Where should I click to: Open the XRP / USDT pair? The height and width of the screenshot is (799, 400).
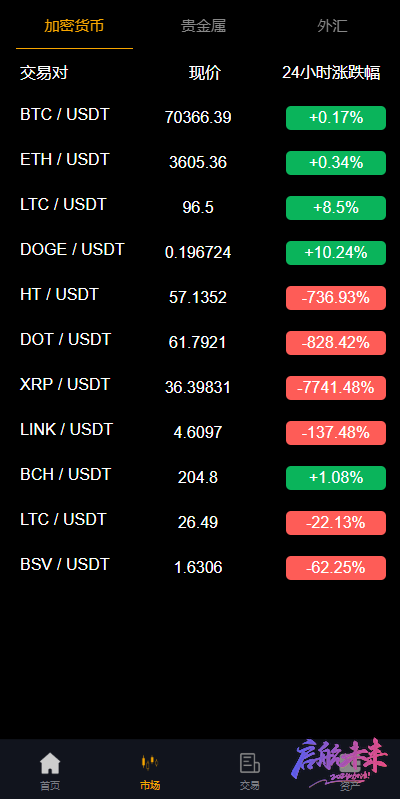click(x=65, y=384)
